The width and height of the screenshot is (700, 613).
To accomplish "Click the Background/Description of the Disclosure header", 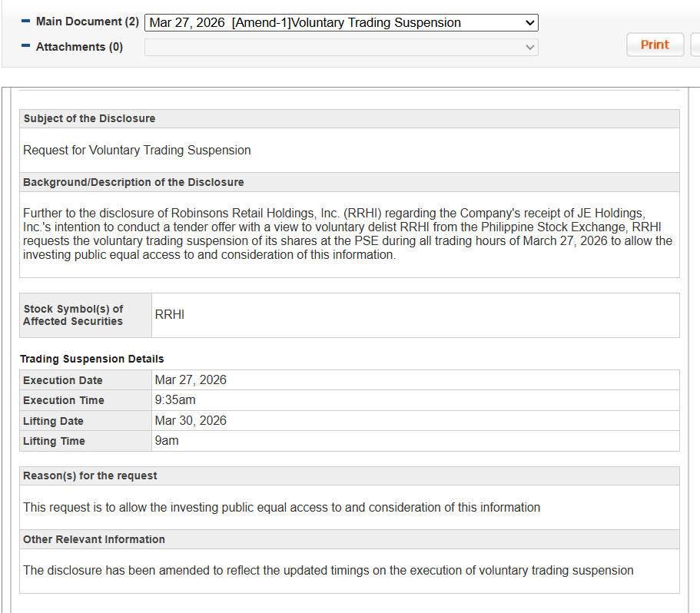I will click(133, 182).
